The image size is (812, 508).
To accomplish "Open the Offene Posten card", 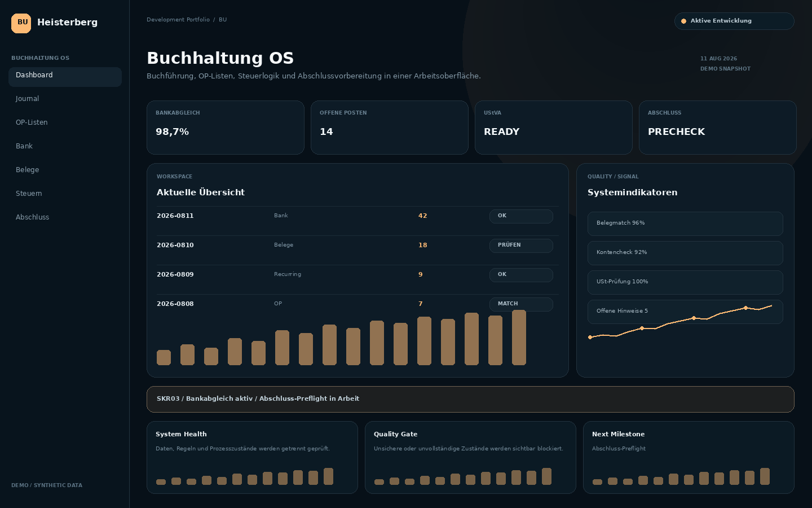I will [390, 128].
